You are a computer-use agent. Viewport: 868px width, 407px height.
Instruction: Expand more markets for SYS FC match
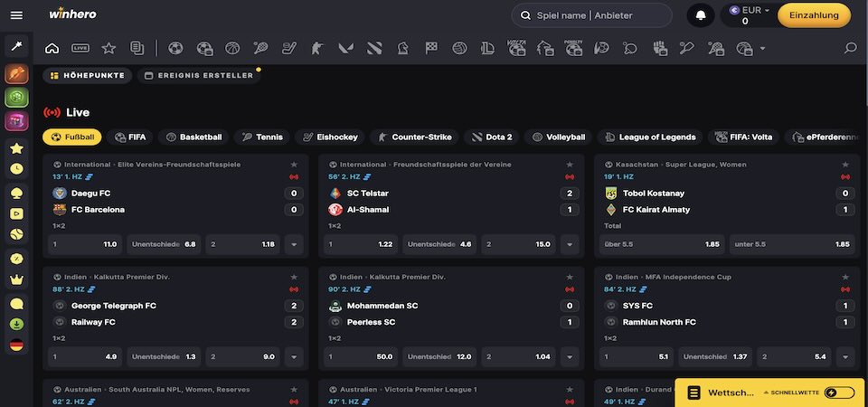845,356
